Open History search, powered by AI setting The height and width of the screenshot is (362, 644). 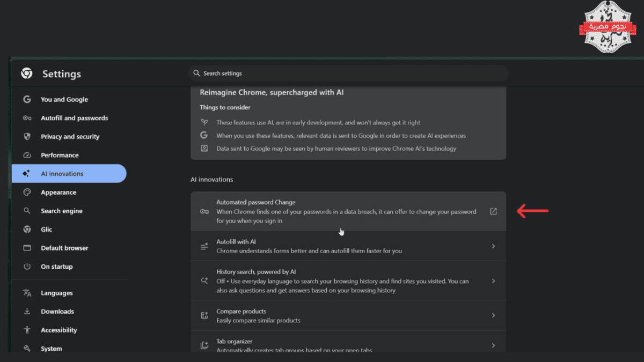click(x=348, y=281)
